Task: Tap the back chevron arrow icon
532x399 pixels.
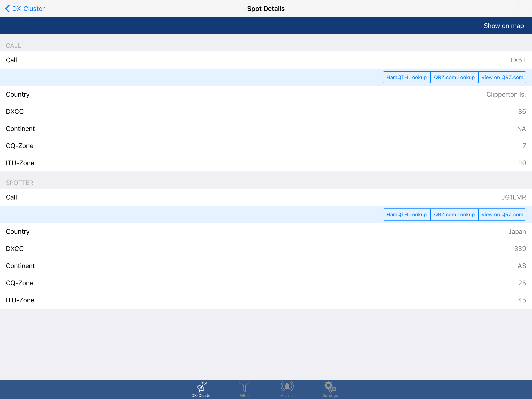Action: tap(7, 9)
